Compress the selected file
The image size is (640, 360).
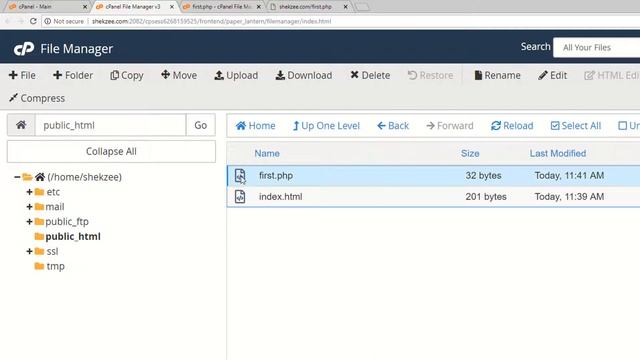(x=37, y=98)
